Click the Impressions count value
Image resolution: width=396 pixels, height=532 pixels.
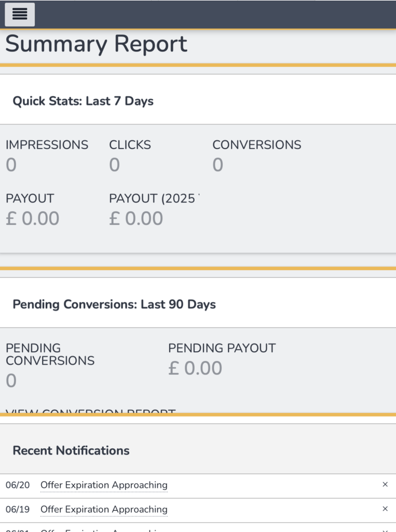(11, 165)
